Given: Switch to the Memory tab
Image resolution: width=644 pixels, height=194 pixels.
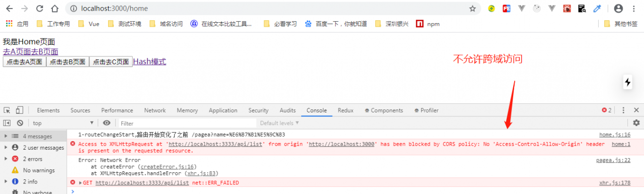Looking at the screenshot, I should coord(187,110).
